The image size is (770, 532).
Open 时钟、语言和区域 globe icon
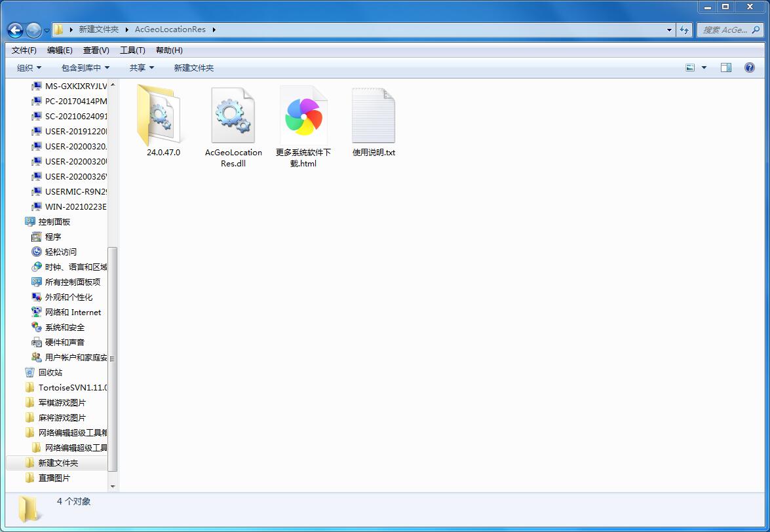36,267
